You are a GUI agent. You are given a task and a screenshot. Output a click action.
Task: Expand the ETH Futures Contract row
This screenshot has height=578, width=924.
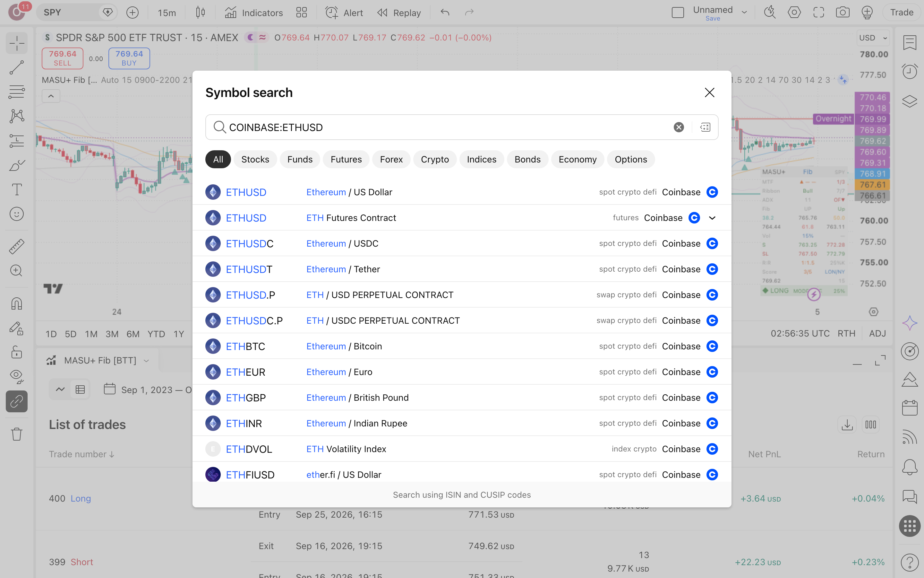pyautogui.click(x=712, y=218)
